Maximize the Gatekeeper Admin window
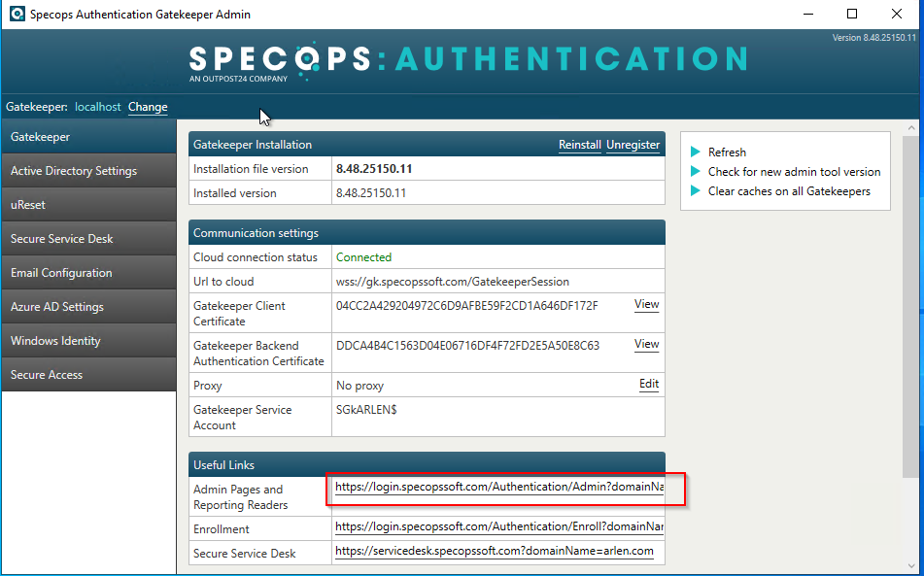The height and width of the screenshot is (576, 924). [852, 14]
